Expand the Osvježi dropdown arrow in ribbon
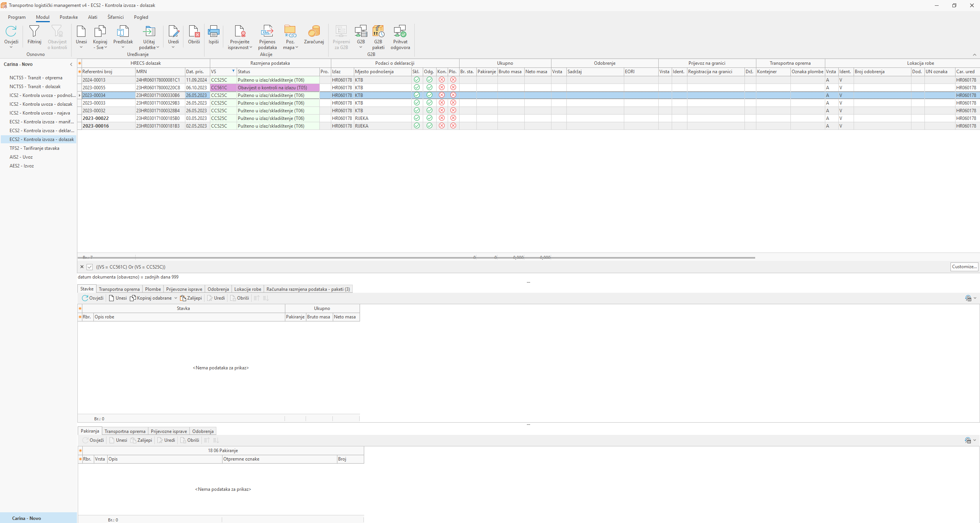This screenshot has width=980, height=523. pyautogui.click(x=11, y=47)
